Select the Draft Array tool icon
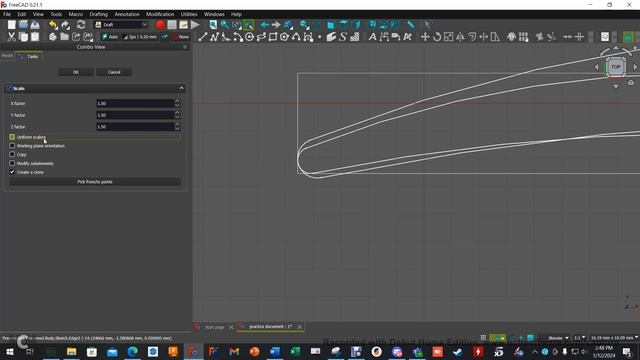The height and width of the screenshot is (360, 640). 523,37
